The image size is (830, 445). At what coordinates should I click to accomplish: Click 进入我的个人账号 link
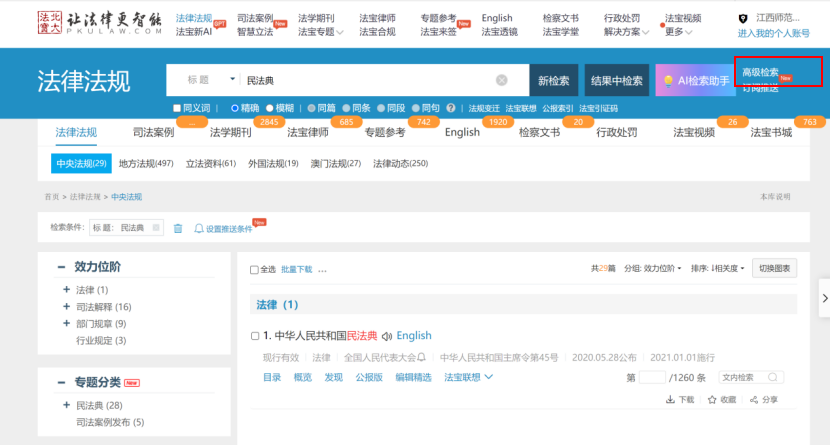(x=773, y=33)
